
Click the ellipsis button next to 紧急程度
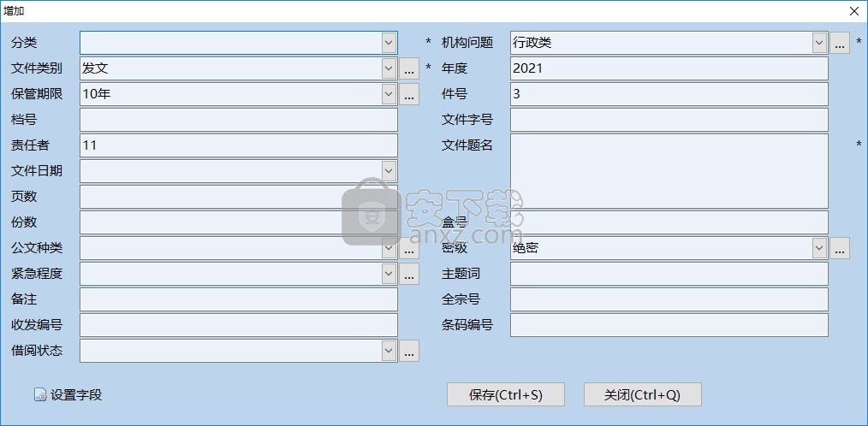tap(409, 273)
